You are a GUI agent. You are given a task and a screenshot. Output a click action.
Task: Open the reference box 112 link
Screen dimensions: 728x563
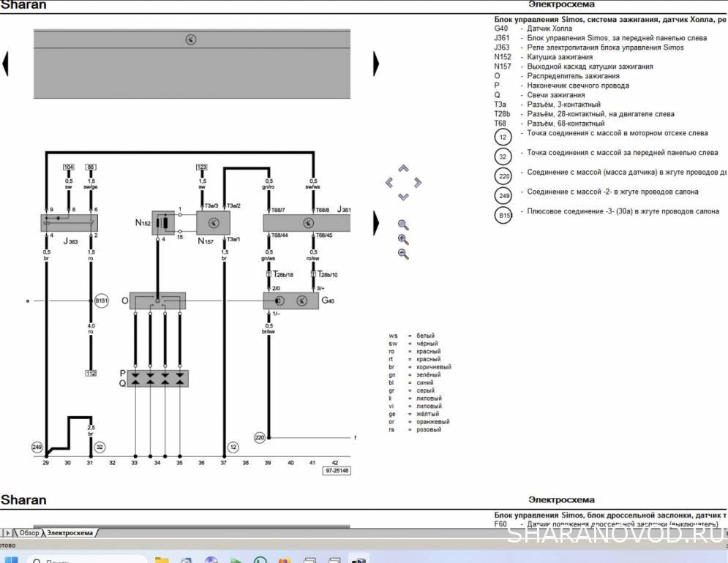(91, 373)
